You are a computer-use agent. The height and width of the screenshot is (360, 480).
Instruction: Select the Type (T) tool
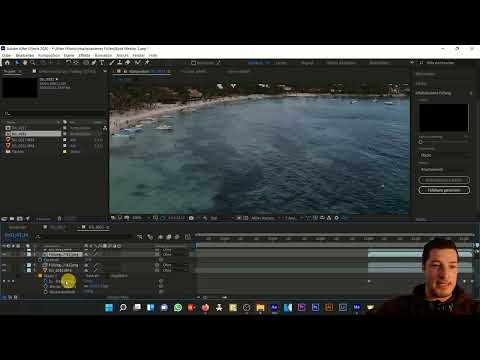pos(102,62)
